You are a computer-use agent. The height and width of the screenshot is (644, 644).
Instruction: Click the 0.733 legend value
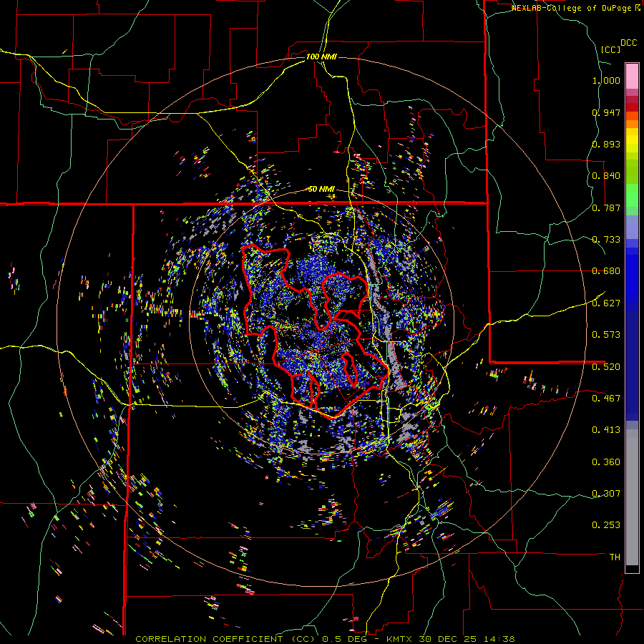tap(606, 240)
